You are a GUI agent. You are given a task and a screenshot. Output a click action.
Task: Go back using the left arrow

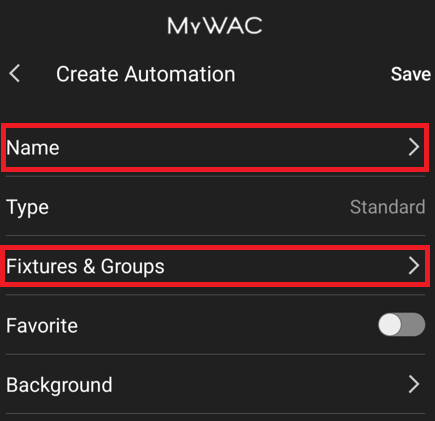coord(15,73)
